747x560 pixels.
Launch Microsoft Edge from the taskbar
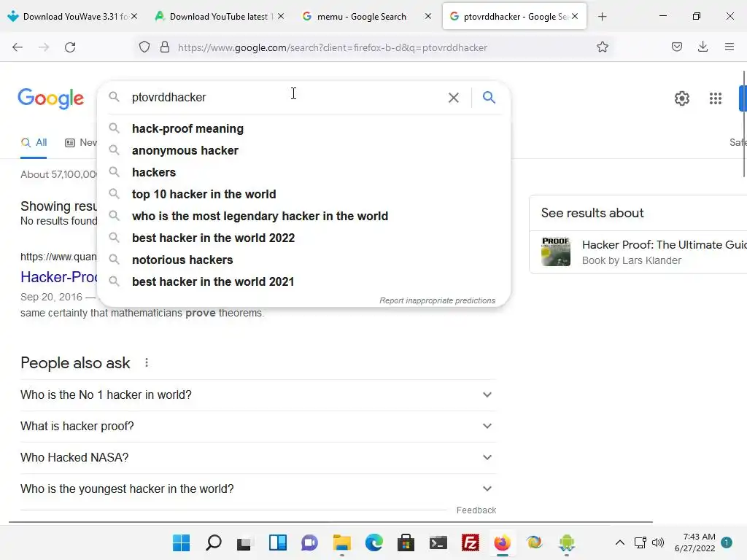pos(374,542)
